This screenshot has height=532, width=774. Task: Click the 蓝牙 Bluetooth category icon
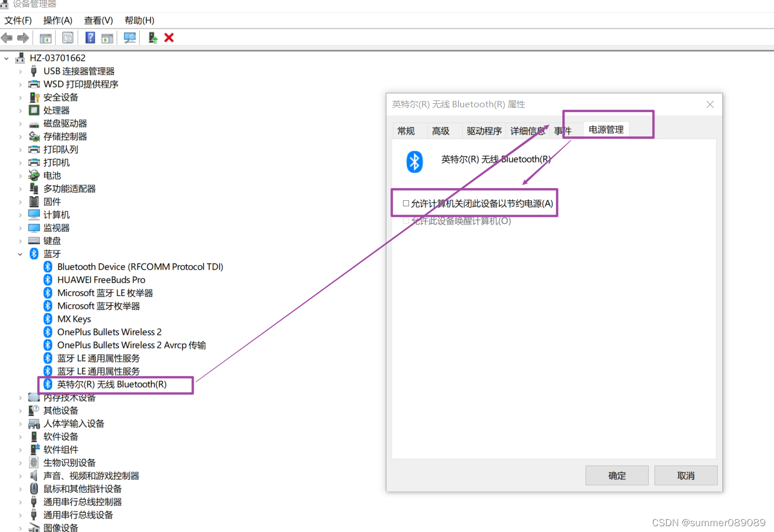(34, 254)
